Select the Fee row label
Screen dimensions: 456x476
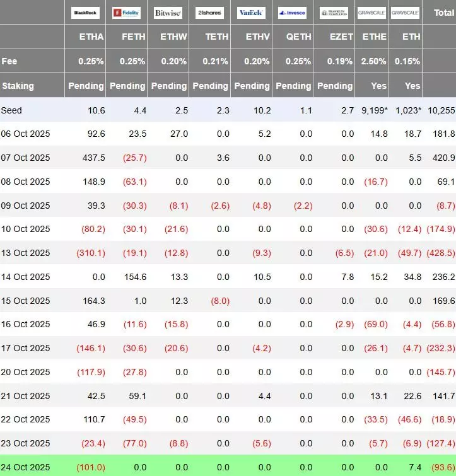[9, 61]
